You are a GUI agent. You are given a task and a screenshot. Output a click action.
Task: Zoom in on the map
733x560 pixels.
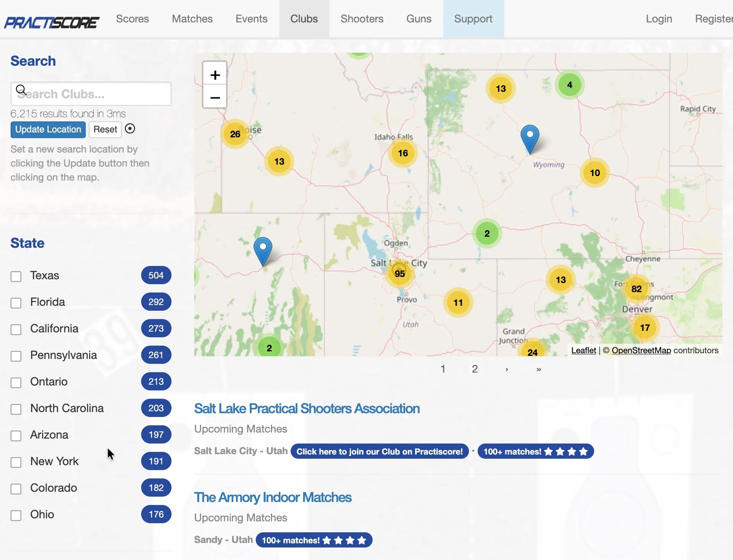point(215,74)
